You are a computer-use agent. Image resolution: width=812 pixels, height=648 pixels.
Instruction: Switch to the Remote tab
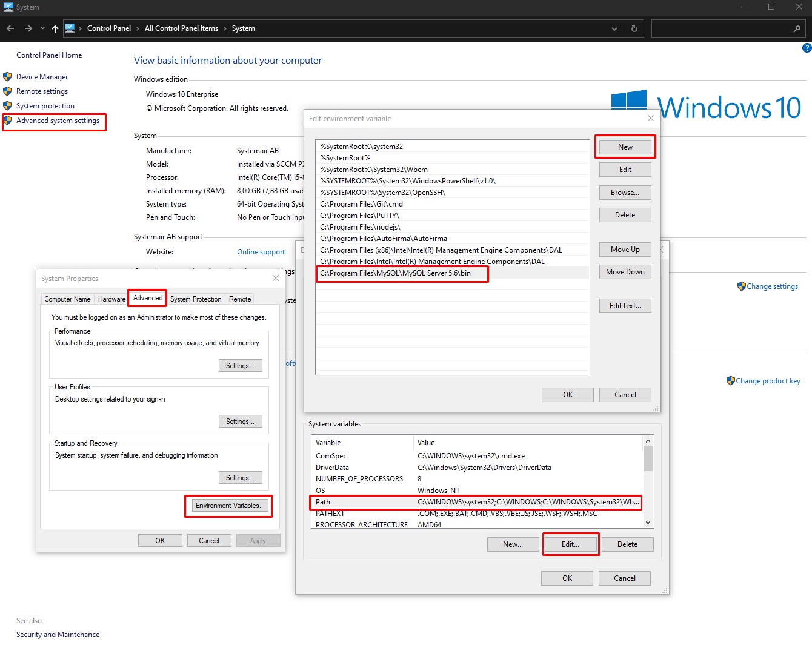pos(240,299)
